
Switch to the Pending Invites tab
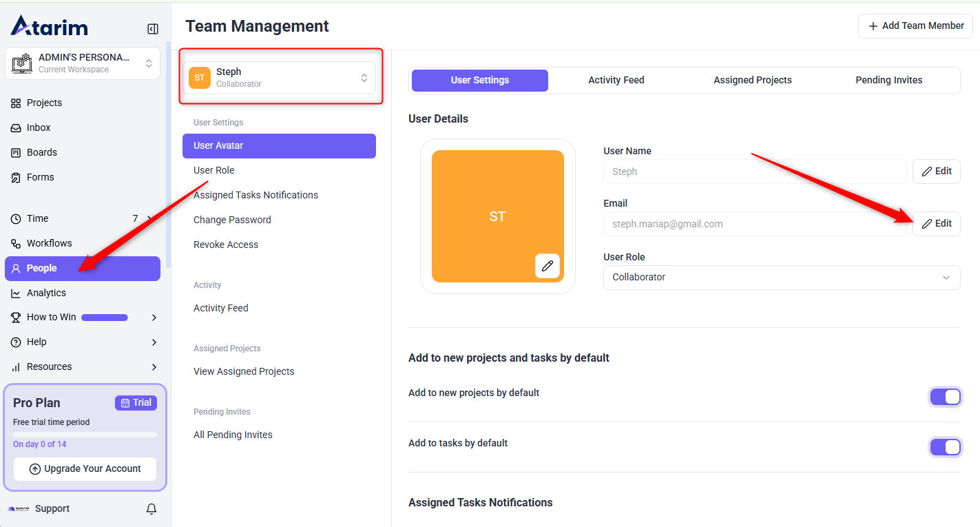(888, 80)
